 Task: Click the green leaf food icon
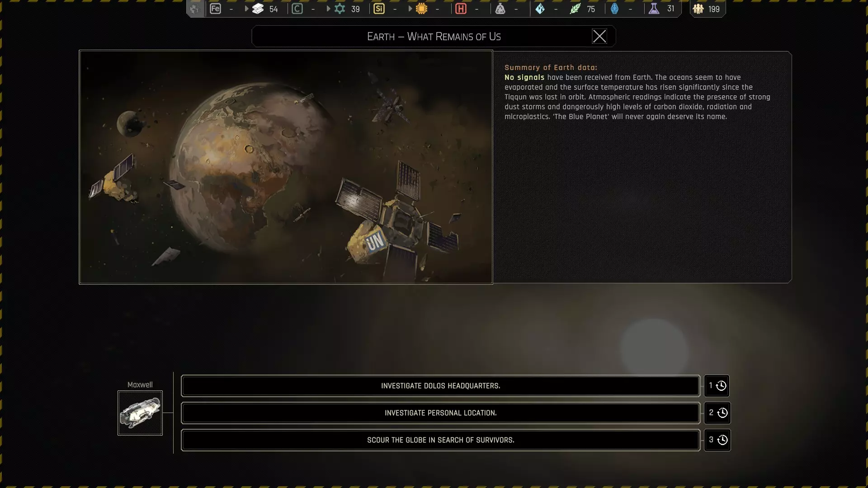click(x=575, y=9)
